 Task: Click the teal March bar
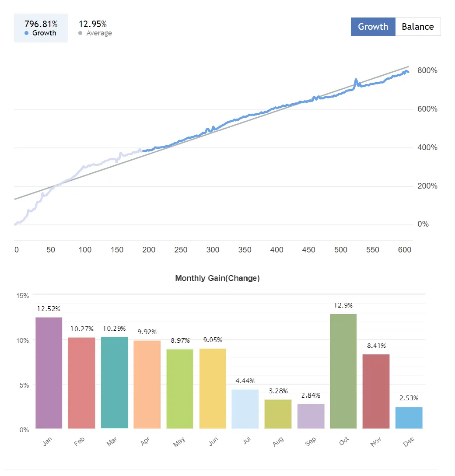click(115, 383)
